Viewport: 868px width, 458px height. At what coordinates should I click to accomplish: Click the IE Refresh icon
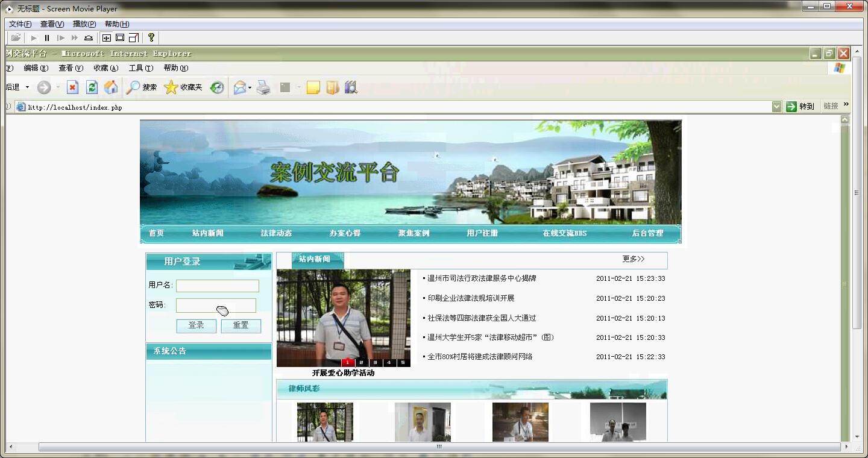[92, 87]
